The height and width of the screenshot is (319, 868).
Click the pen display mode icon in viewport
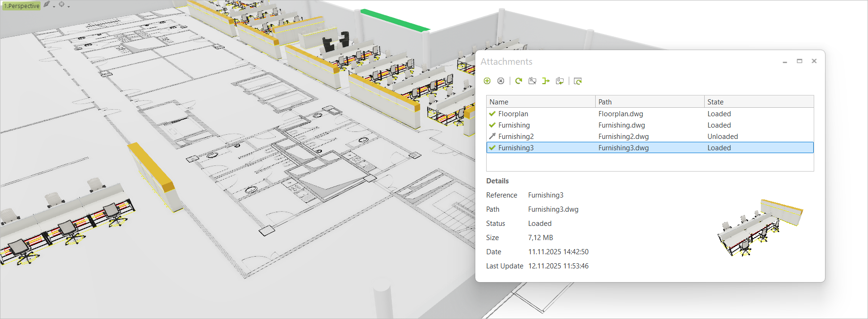tap(47, 4)
